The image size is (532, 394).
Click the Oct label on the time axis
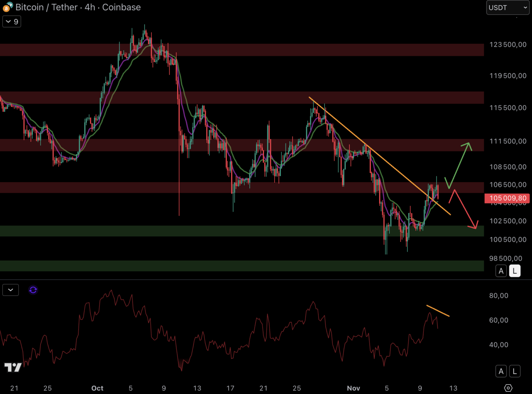[97, 388]
